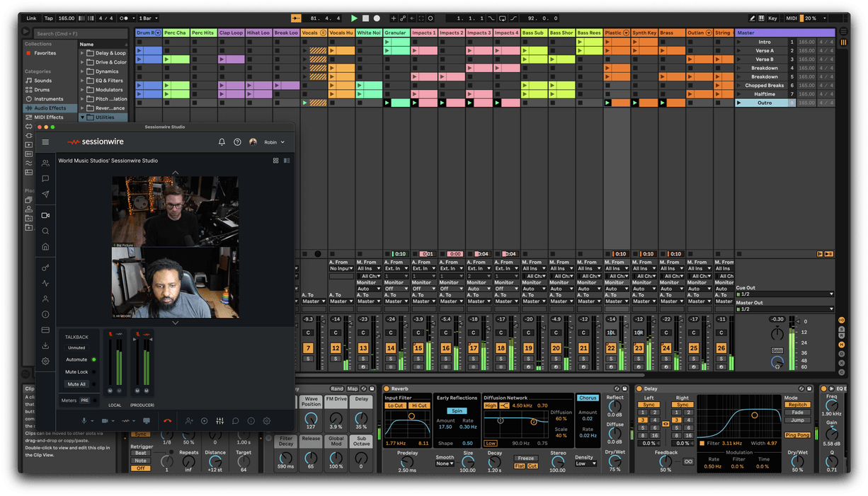The height and width of the screenshot is (496, 868).
Task: Activate Freeze on the Reverb device
Action: (525, 458)
